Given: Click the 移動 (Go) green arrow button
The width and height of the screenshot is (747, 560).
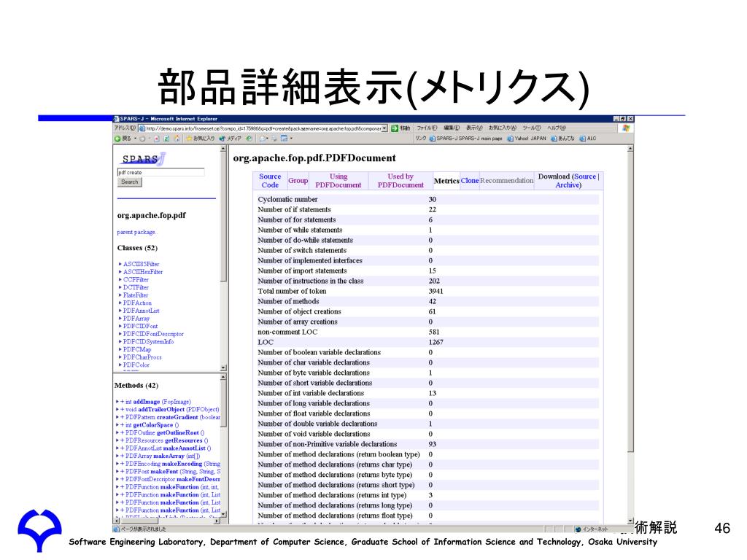Looking at the screenshot, I should [400, 128].
